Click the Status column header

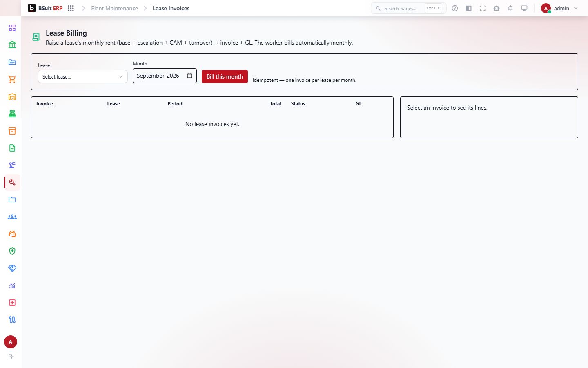coord(298,104)
